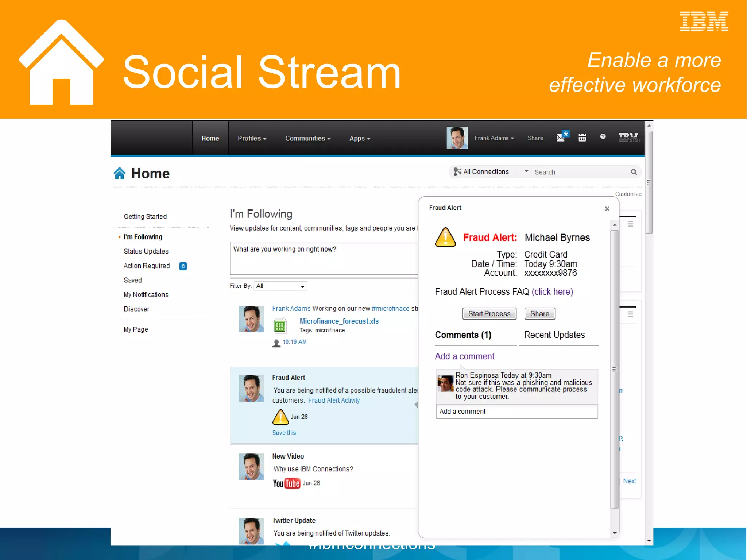
Task: Click the warning triangle in Fraud Alert popup
Action: [445, 237]
